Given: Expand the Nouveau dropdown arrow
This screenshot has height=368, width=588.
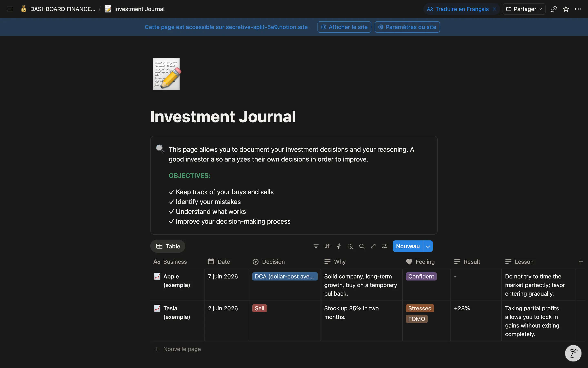Looking at the screenshot, I should tap(428, 246).
